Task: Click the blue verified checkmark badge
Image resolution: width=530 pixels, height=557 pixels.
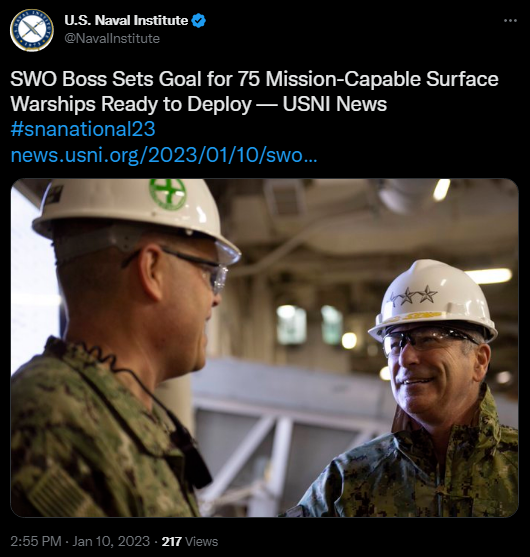Action: coord(199,21)
